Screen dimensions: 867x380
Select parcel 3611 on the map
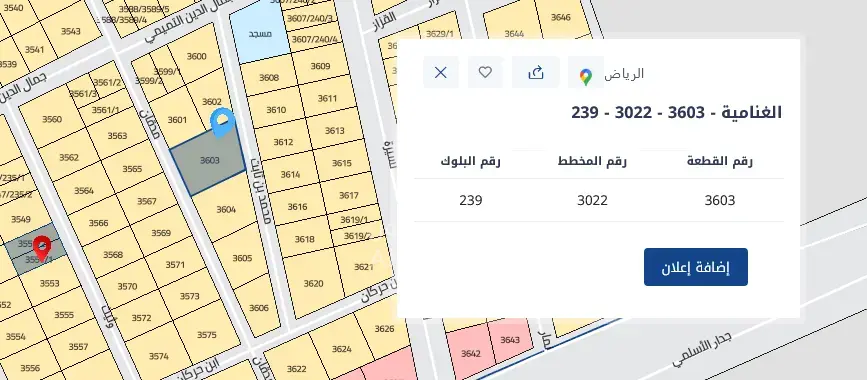coord(327,98)
